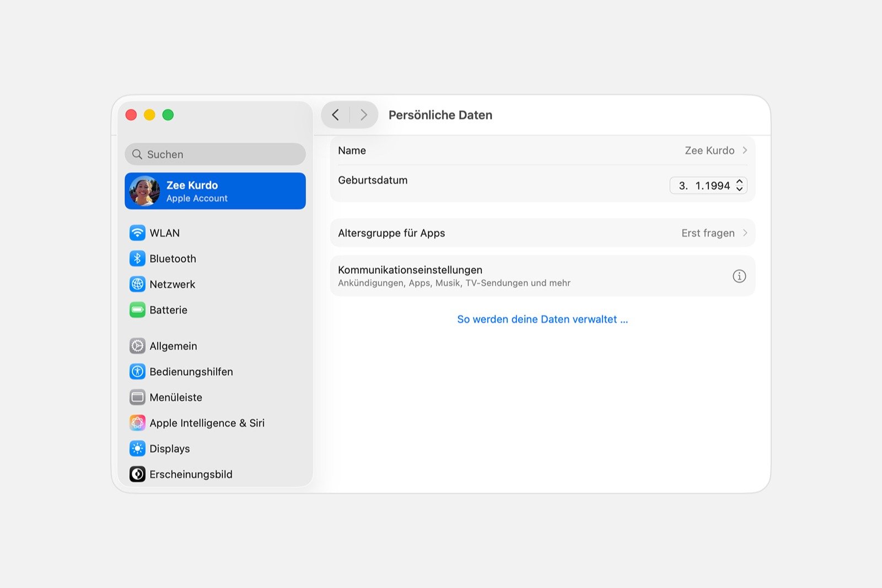Viewport: 882px width, 588px height.
Task: Open WLAN settings via Wi-Fi icon
Action: 137,233
